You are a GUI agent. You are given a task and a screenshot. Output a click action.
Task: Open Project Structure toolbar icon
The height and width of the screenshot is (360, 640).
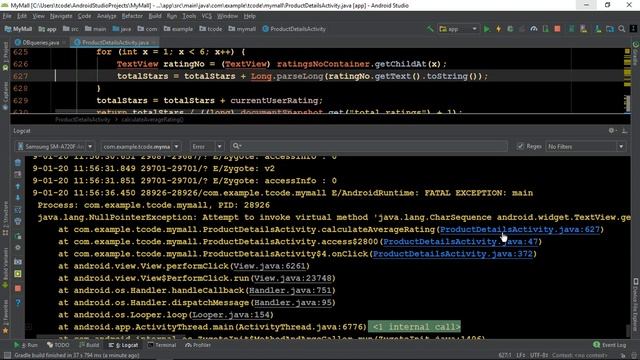pyautogui.click(x=610, y=29)
